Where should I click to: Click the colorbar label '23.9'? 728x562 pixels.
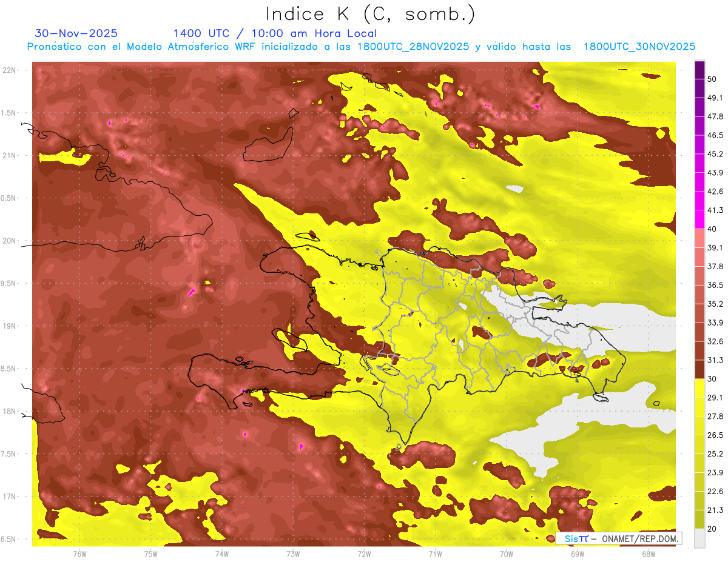(x=715, y=472)
